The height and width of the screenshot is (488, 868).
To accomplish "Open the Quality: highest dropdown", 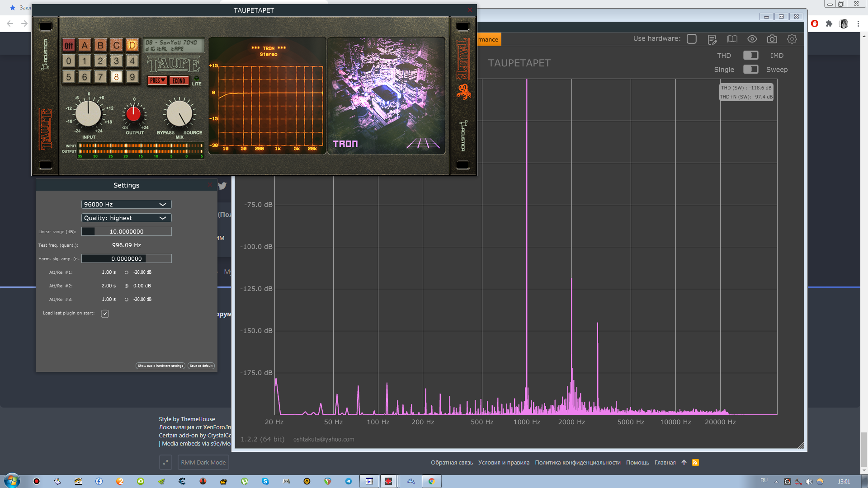I will pos(126,218).
